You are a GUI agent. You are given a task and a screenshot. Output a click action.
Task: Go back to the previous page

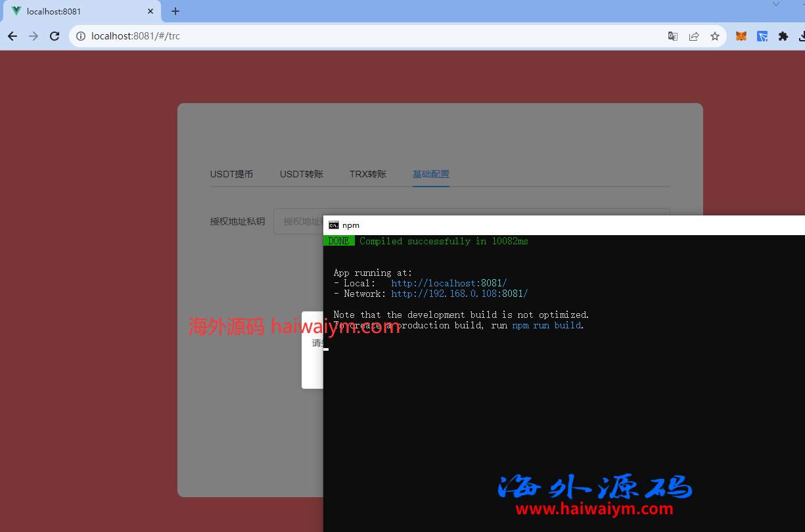12,36
